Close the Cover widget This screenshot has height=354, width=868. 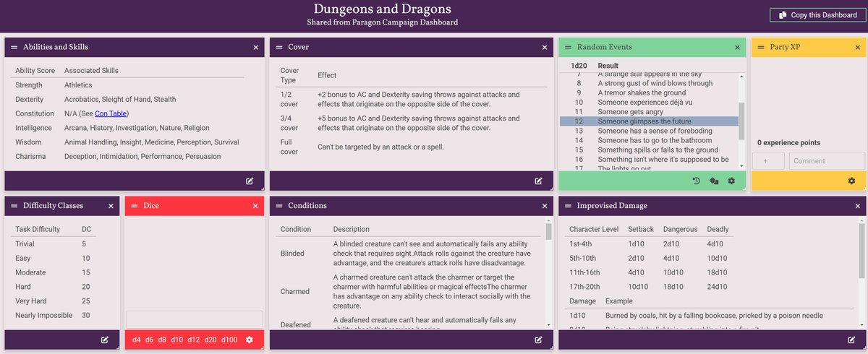coord(545,47)
